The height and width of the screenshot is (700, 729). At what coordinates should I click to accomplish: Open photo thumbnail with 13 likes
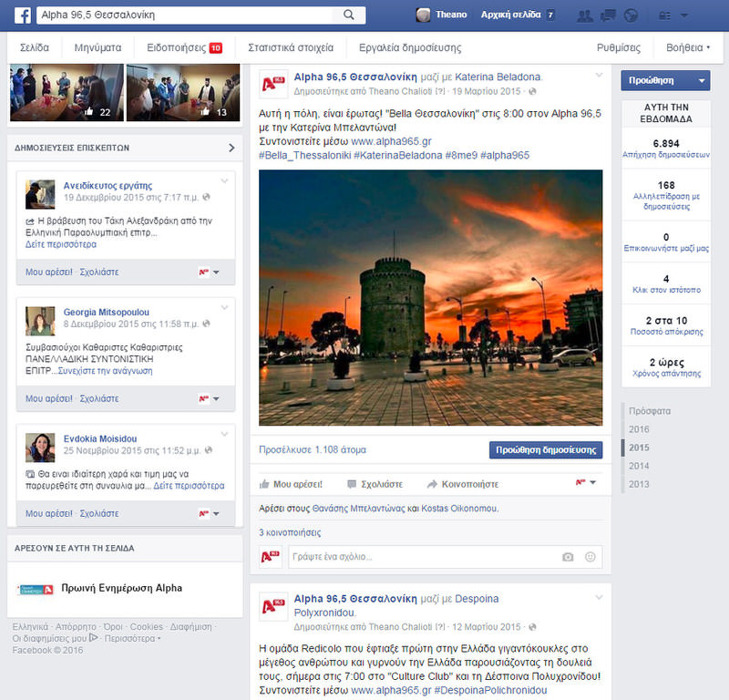(183, 93)
